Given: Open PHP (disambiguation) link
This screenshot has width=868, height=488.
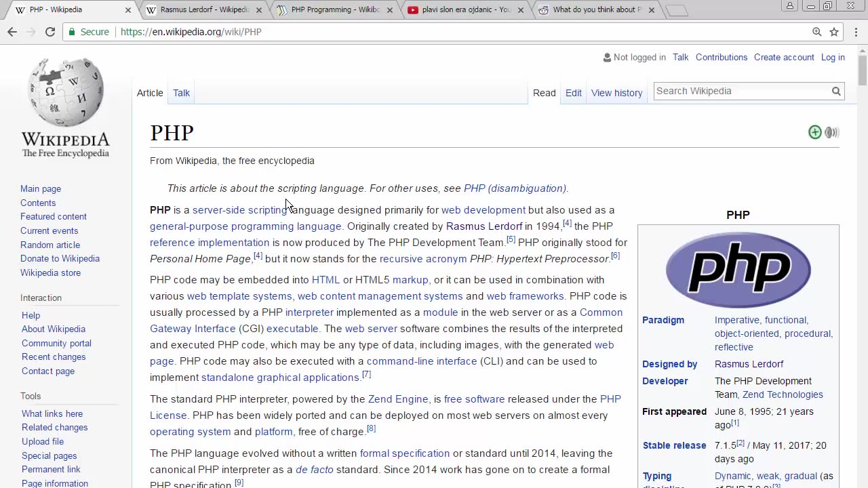Looking at the screenshot, I should coord(515,188).
